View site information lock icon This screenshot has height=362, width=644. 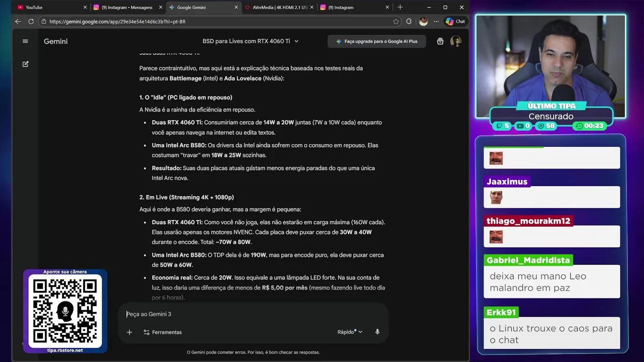click(44, 22)
